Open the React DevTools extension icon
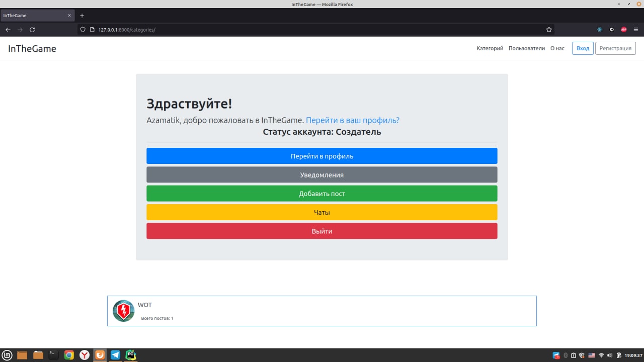This screenshot has height=362, width=644. click(x=600, y=30)
